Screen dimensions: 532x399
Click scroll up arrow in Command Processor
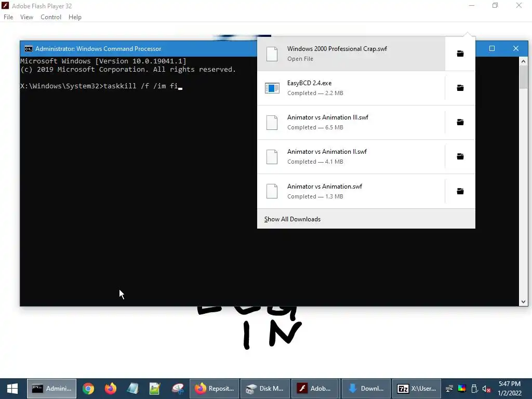pos(523,61)
